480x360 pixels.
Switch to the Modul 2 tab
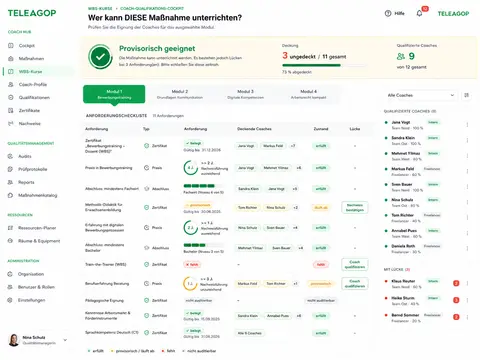coord(180,94)
